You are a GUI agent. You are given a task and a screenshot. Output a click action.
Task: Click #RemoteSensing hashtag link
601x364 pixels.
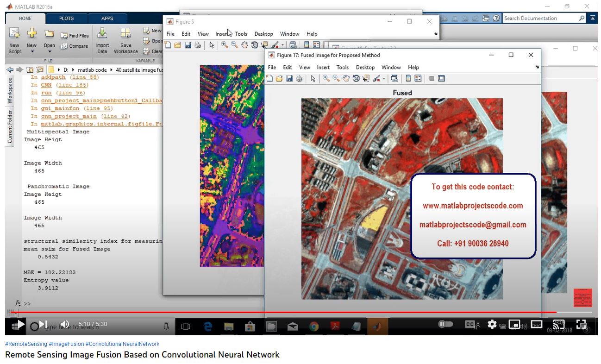pyautogui.click(x=26, y=344)
